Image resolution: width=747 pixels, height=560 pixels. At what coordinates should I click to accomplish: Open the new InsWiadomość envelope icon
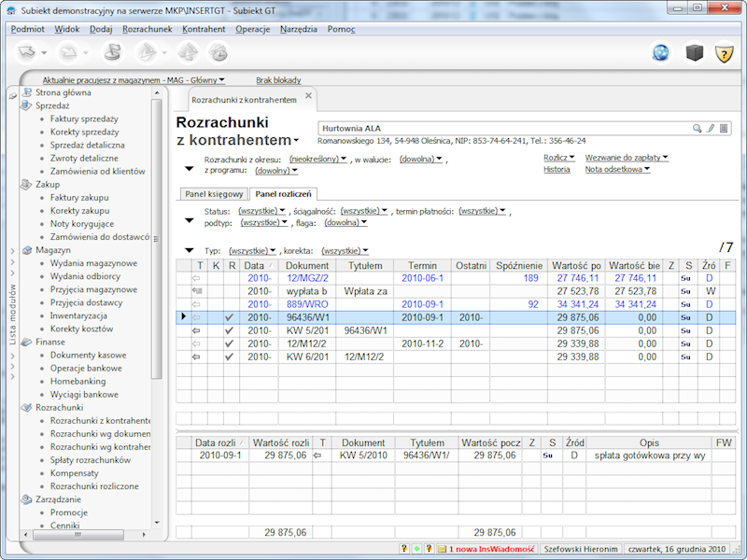(442, 548)
